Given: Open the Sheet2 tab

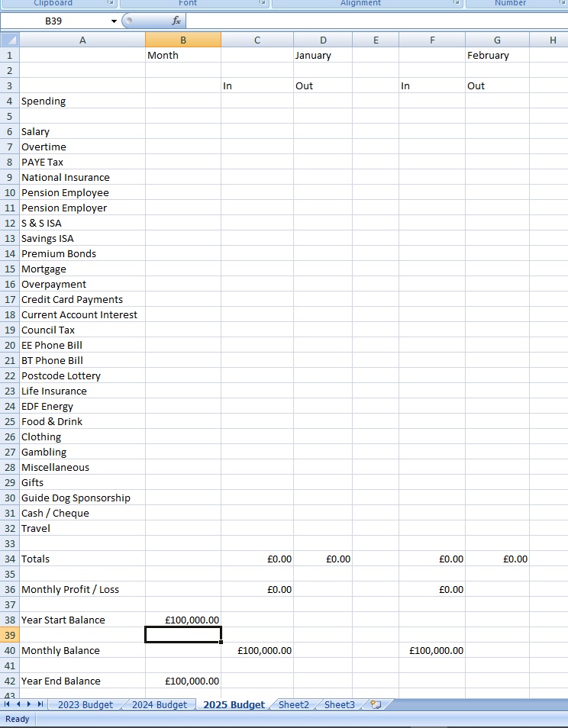Looking at the screenshot, I should pos(294,704).
